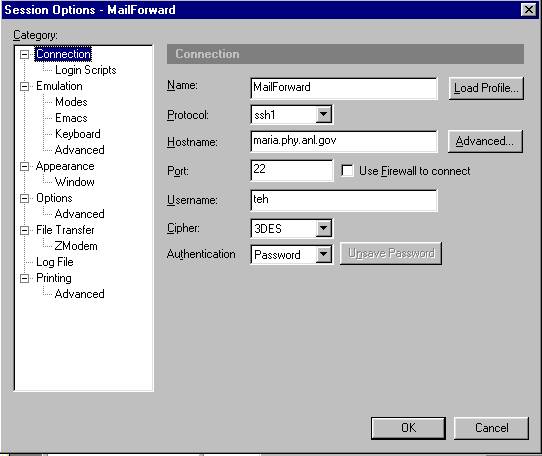This screenshot has height=456, width=542.
Task: Collapse the Appearance category node
Action: click(x=24, y=167)
